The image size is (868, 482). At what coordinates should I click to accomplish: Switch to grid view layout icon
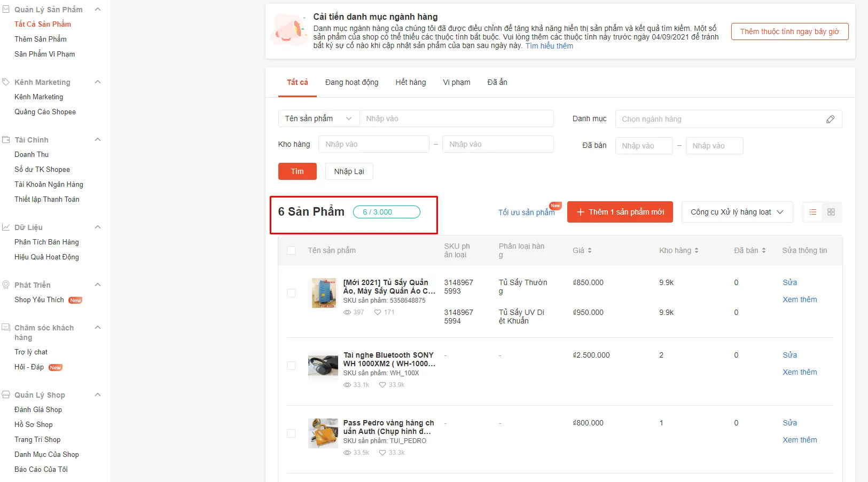point(831,212)
